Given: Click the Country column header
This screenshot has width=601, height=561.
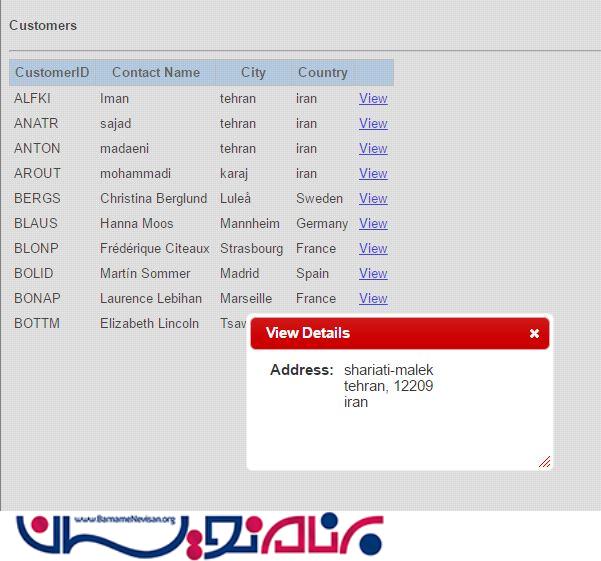Looking at the screenshot, I should [322, 73].
